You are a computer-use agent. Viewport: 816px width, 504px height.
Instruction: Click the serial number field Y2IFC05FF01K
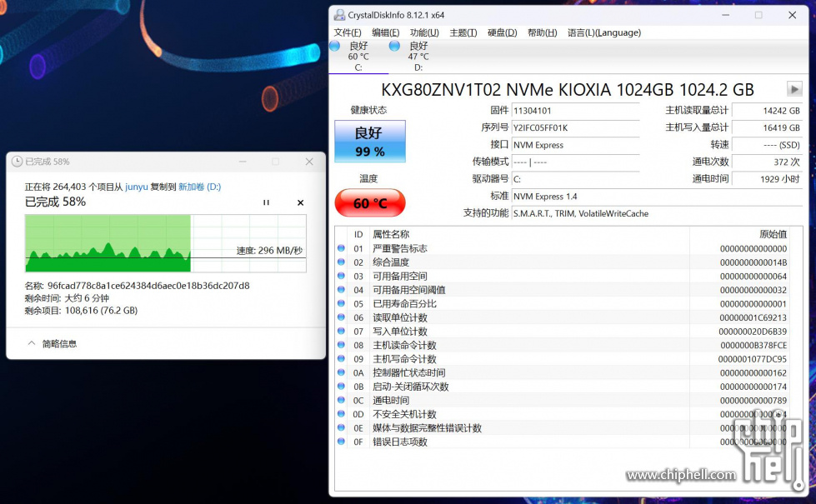coord(576,128)
